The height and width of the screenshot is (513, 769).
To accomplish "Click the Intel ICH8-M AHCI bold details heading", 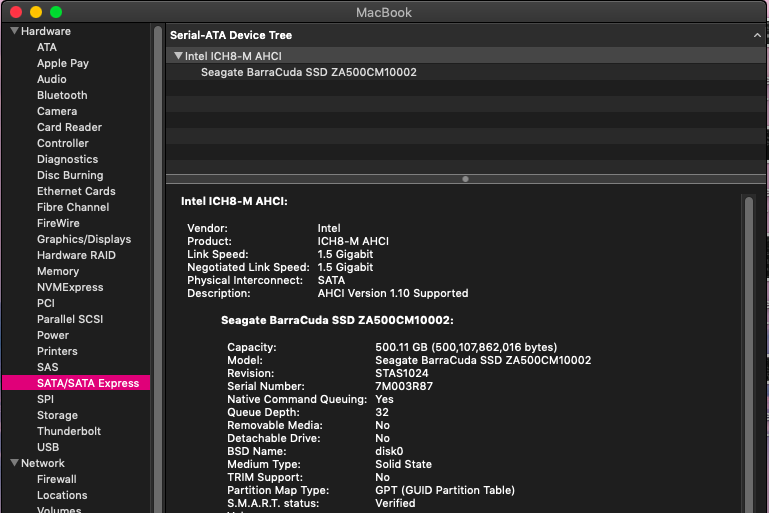I will (x=234, y=201).
